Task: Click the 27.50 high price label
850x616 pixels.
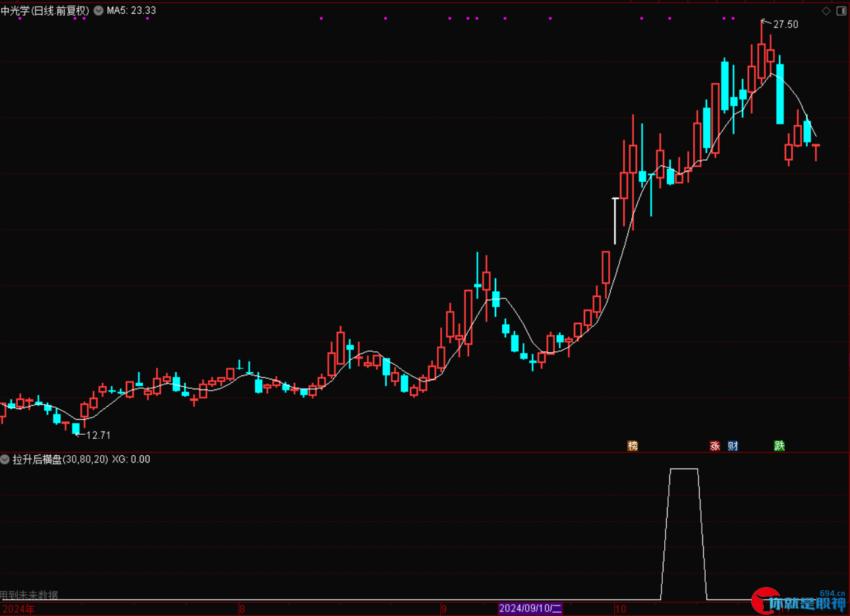Action: click(785, 24)
